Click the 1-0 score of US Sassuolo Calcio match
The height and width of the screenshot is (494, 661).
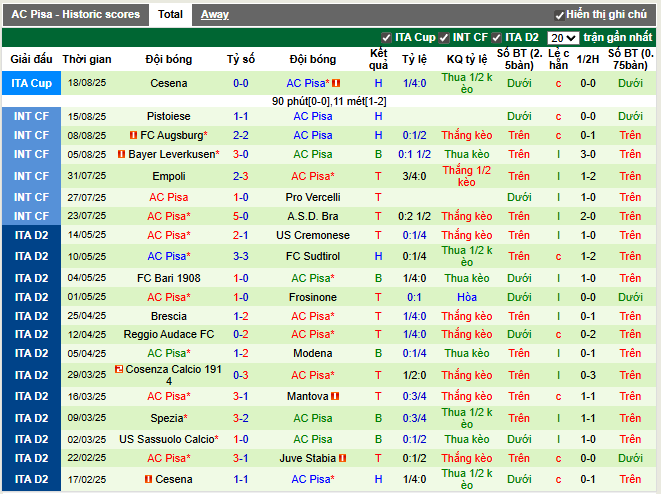tap(241, 439)
